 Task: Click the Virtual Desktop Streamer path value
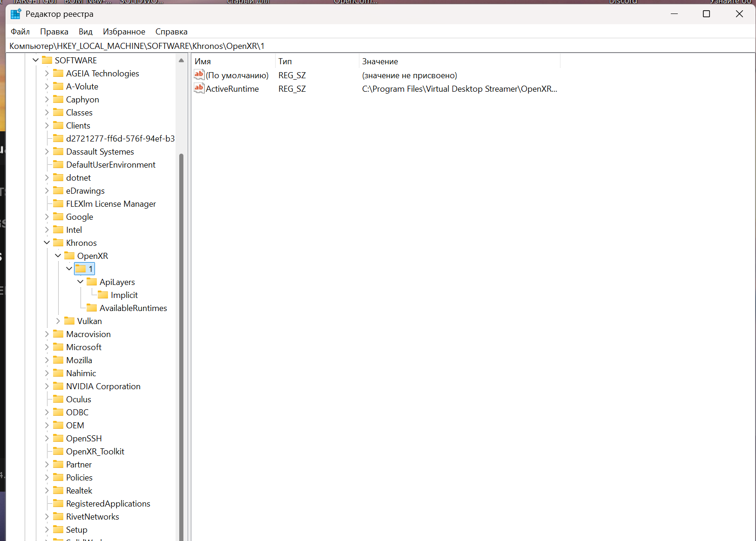[459, 89]
